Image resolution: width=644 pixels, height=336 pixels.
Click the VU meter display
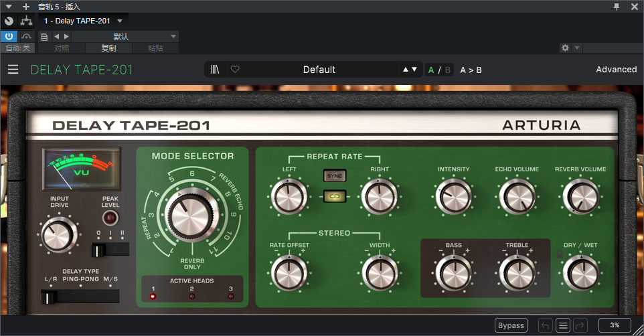pyautogui.click(x=81, y=169)
